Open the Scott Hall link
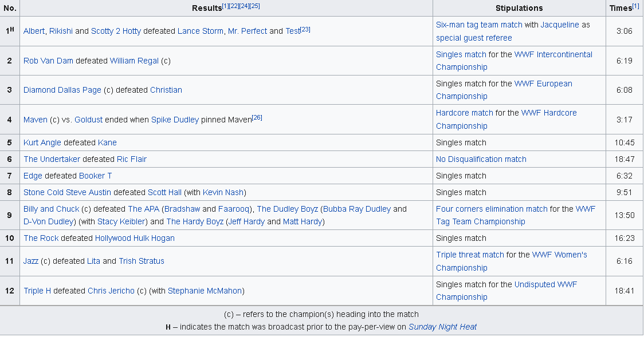644x337 pixels. click(x=164, y=193)
